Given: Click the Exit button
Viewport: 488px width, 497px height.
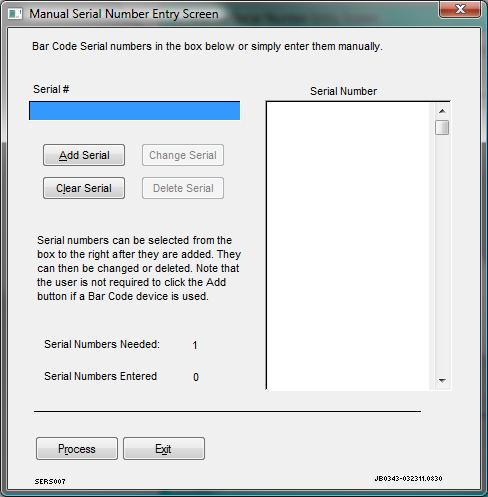Looking at the screenshot, I should (x=164, y=449).
